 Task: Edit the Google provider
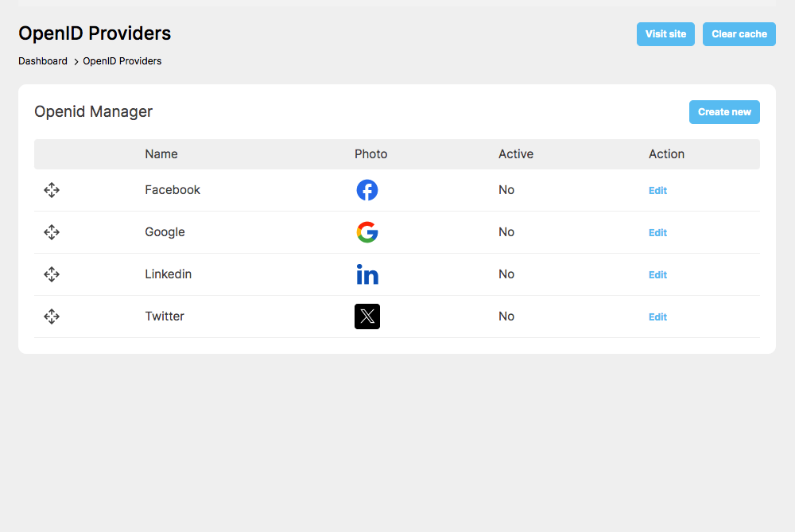point(657,233)
